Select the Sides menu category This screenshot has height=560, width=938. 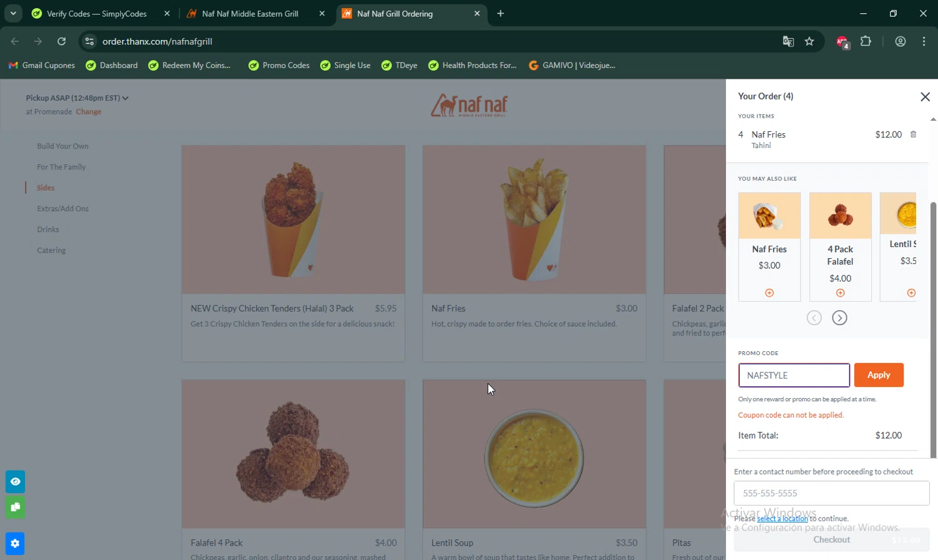[x=46, y=187]
